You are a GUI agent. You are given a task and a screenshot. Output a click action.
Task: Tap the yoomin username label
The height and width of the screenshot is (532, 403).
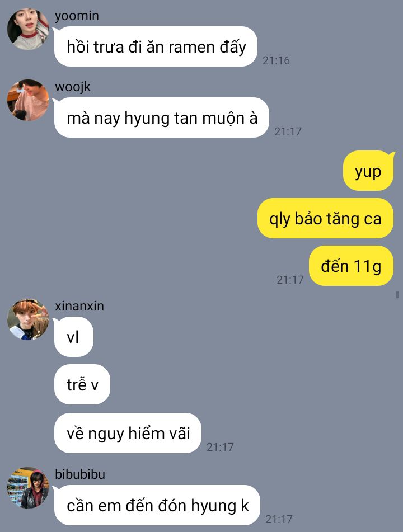pos(77,16)
